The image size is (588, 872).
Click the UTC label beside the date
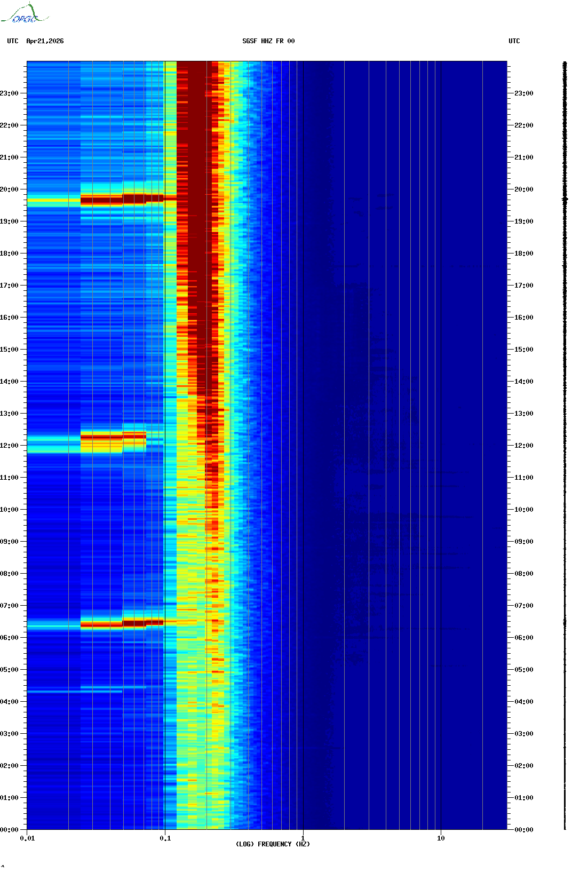(13, 41)
